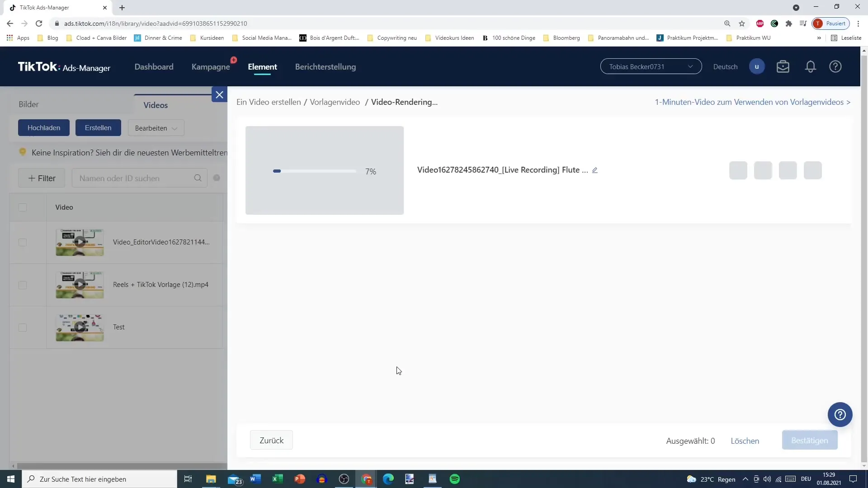The height and width of the screenshot is (488, 868).
Task: Open the 1-Minuten-Video tutorial link
Action: [x=753, y=102]
